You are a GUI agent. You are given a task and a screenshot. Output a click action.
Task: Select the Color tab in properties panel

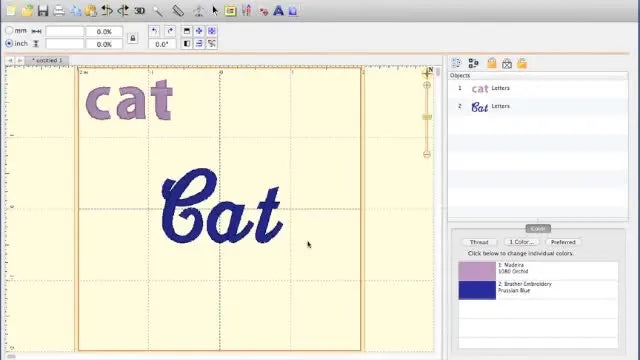coord(538,229)
